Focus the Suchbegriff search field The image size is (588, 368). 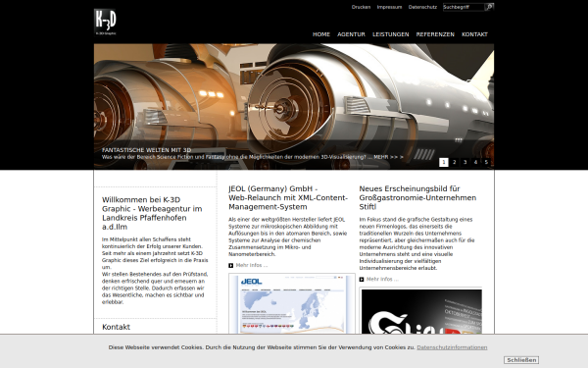464,7
